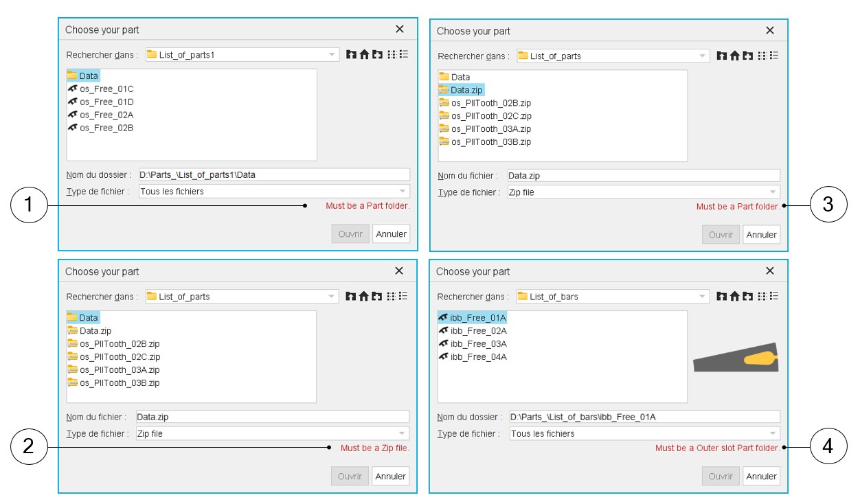
Task: Switch to list view in dialog with Data.zip highlighted
Action: 762,56
